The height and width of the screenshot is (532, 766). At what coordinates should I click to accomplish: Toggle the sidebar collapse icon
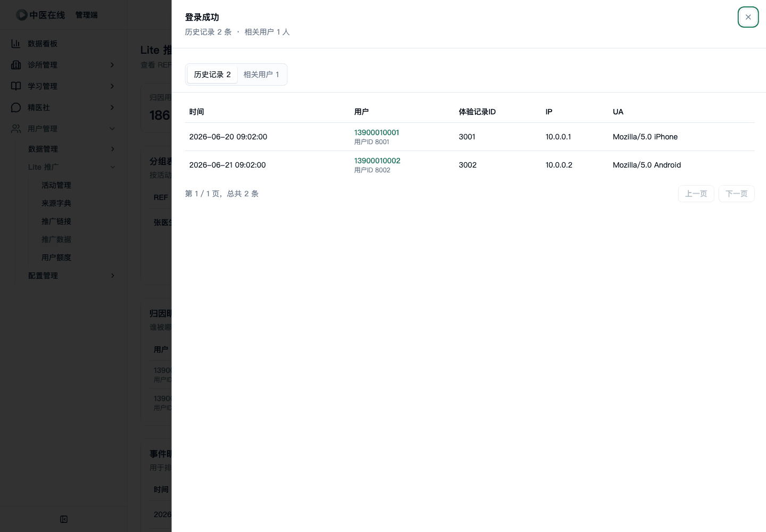64,519
